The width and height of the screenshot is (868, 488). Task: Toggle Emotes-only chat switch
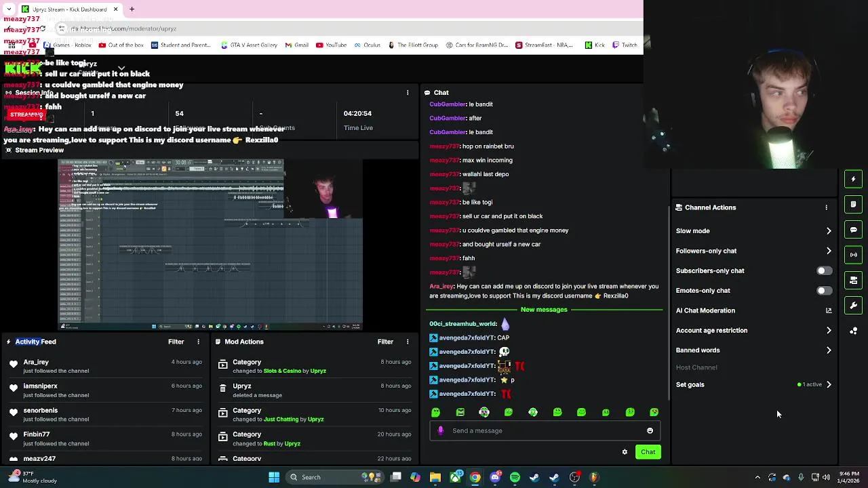pyautogui.click(x=823, y=291)
